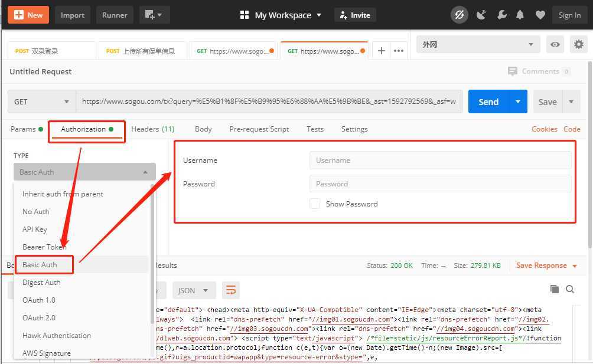This screenshot has height=364, width=593.
Task: Click the sync status icon
Action: pos(459,15)
